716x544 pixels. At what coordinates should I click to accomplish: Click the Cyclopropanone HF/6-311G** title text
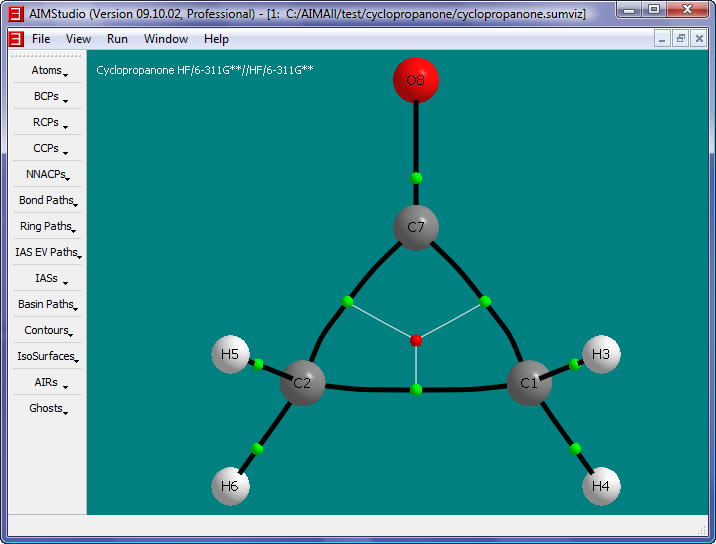point(205,70)
